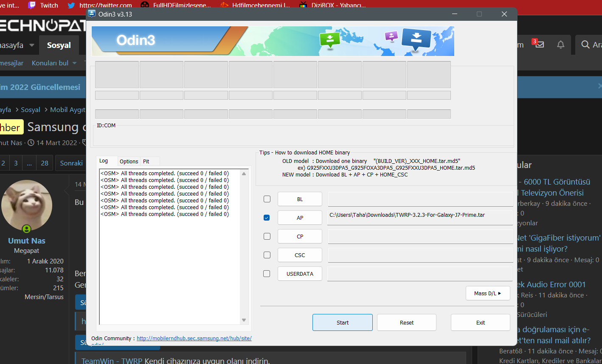The image size is (602, 364).
Task: Open the Twitch bookmark in the browser
Action: coord(43,5)
